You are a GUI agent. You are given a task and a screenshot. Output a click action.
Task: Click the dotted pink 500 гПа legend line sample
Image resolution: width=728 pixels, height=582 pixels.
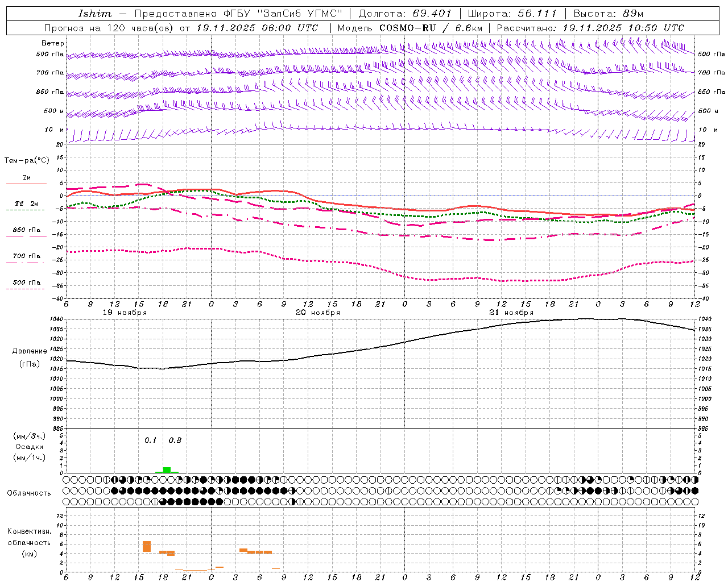26,289
